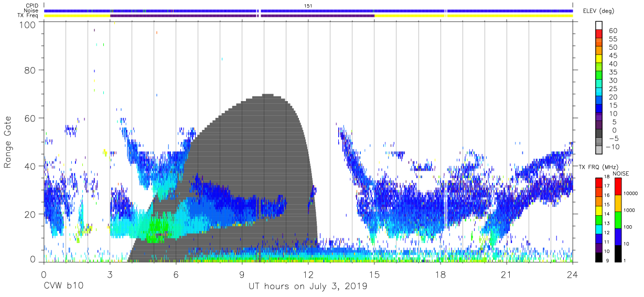Click the CPID value 151
The height and width of the screenshot is (297, 644).
point(308,5)
